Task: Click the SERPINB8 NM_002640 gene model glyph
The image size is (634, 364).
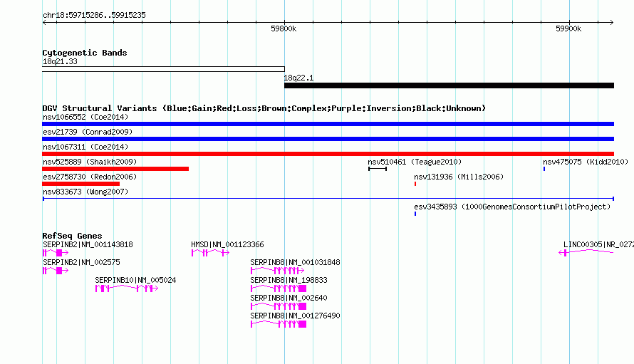Action: click(279, 306)
